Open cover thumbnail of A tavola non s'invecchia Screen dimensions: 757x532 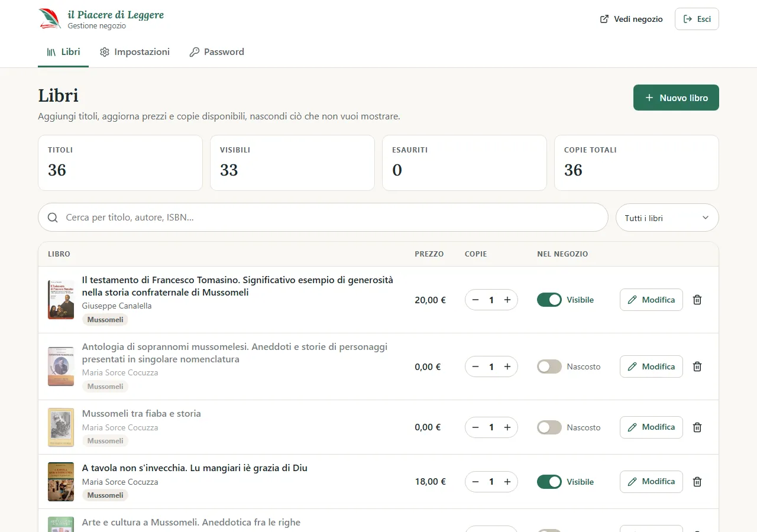[61, 482]
